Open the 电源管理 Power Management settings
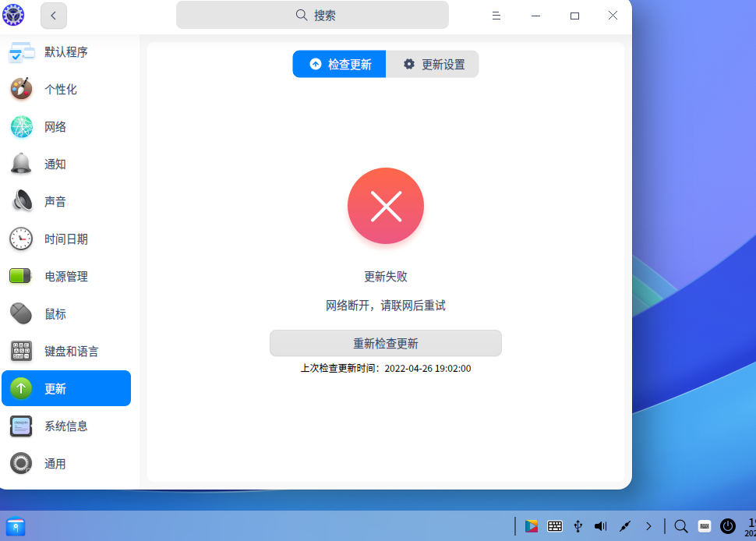The height and width of the screenshot is (541, 756). (66, 276)
